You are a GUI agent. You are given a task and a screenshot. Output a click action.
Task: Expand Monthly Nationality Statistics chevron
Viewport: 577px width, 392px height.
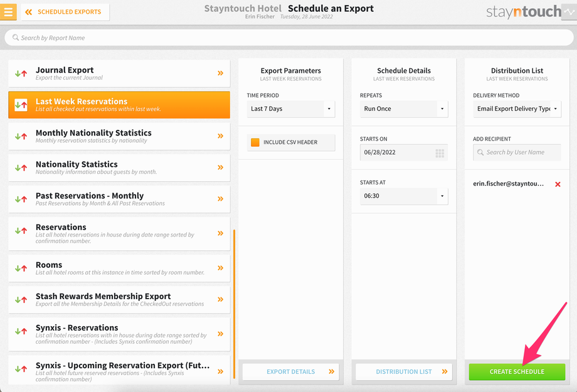click(x=220, y=136)
